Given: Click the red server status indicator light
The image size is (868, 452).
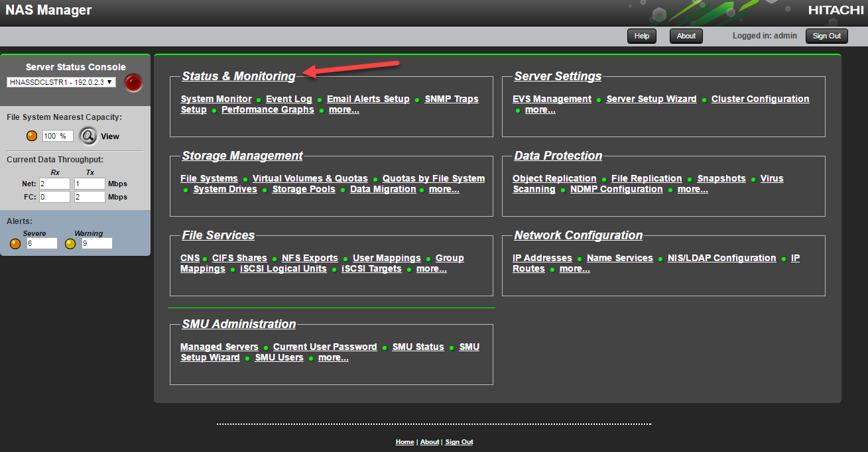Looking at the screenshot, I should (x=134, y=83).
